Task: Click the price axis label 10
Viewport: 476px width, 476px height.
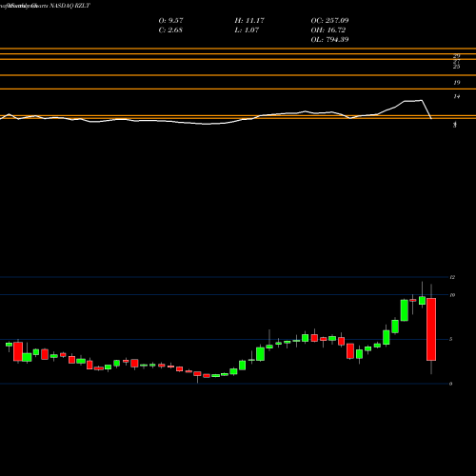Action: coord(452,295)
